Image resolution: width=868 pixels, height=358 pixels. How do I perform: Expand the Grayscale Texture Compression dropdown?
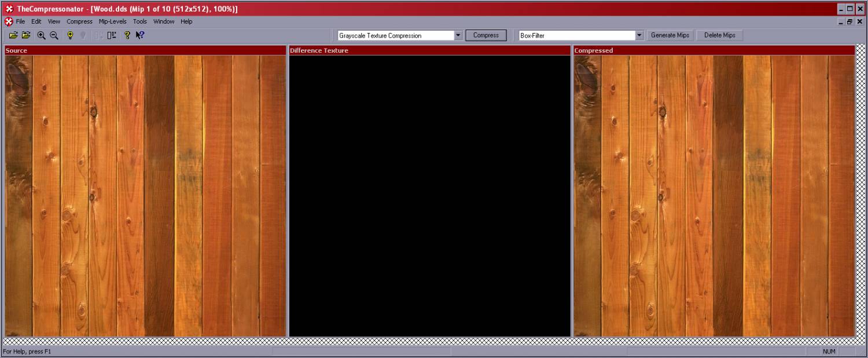458,35
